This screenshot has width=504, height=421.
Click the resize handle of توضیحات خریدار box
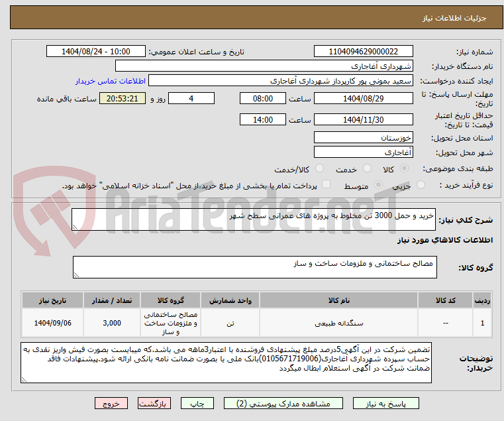coord(24,380)
